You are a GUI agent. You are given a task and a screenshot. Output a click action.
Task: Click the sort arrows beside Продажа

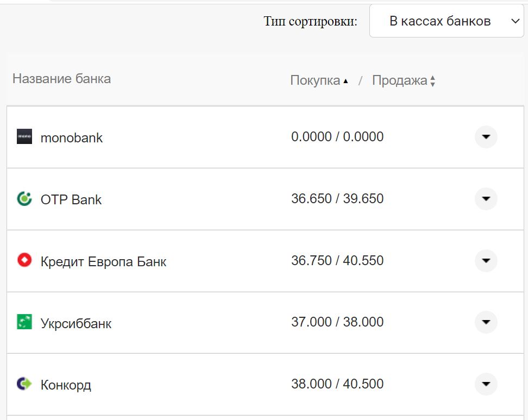432,80
